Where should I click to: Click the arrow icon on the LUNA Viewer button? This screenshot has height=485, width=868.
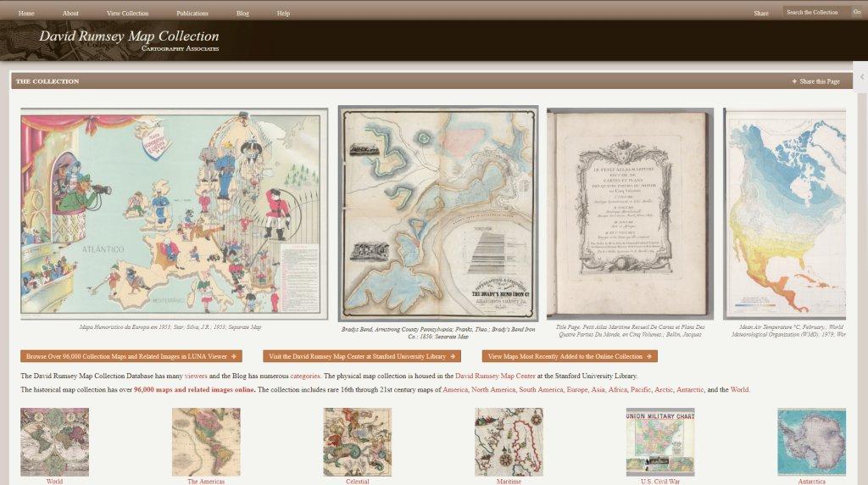(x=234, y=357)
